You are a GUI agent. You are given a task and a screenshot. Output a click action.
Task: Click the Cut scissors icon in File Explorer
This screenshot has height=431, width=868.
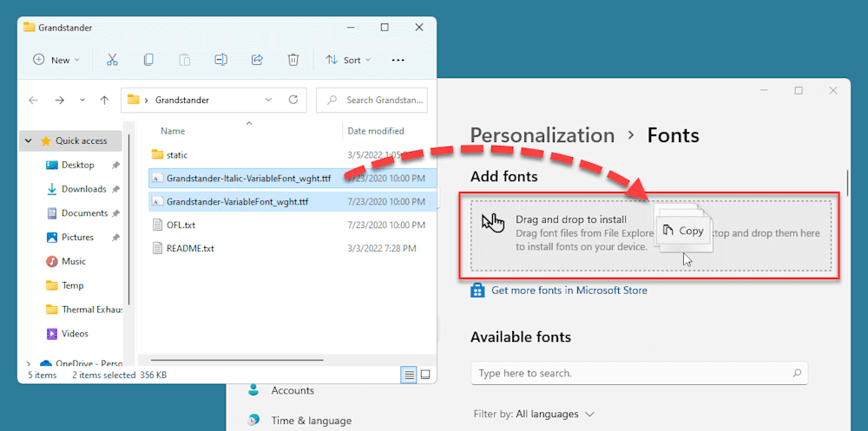112,60
